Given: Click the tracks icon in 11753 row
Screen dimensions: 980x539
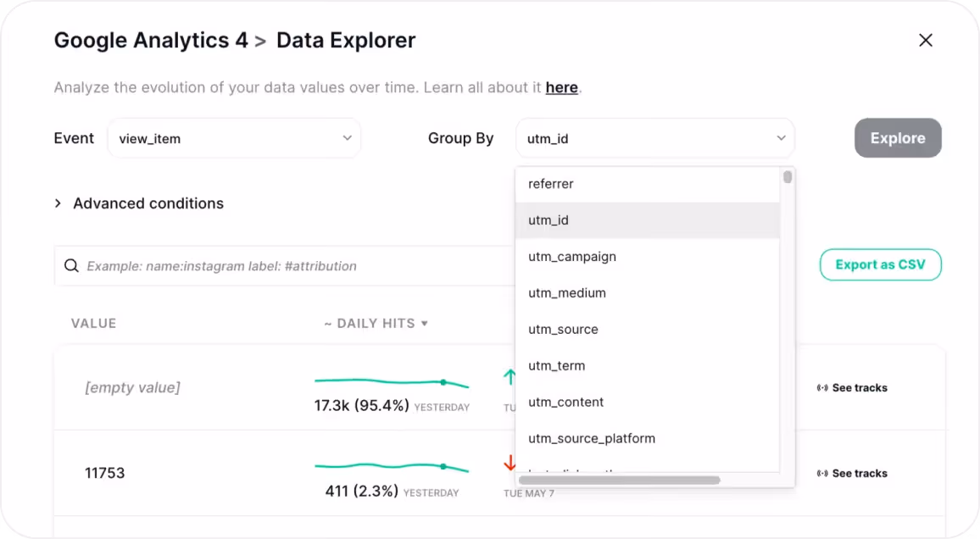Looking at the screenshot, I should 821,474.
